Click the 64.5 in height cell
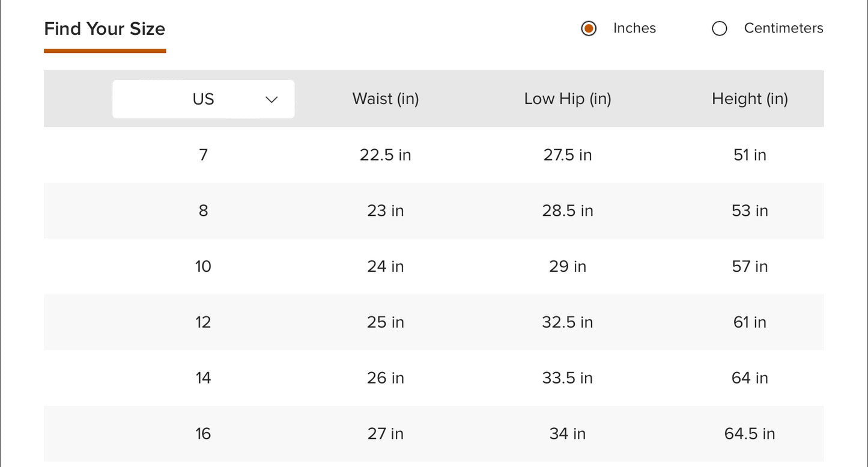 (750, 433)
